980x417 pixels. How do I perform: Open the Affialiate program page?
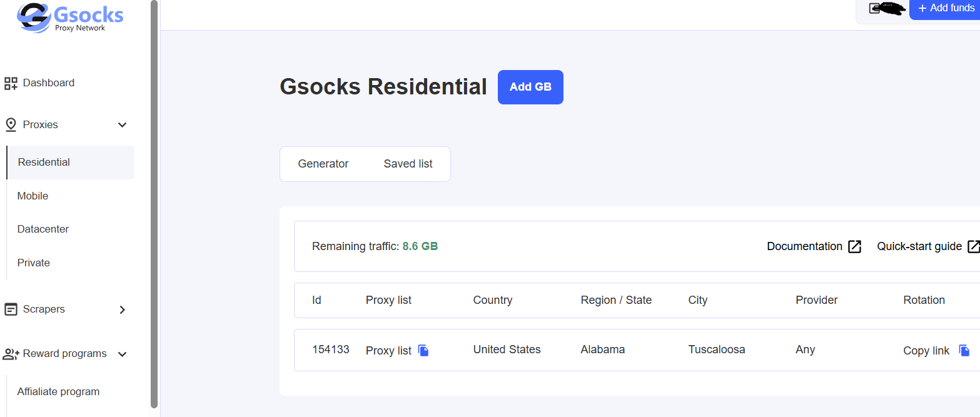click(59, 392)
